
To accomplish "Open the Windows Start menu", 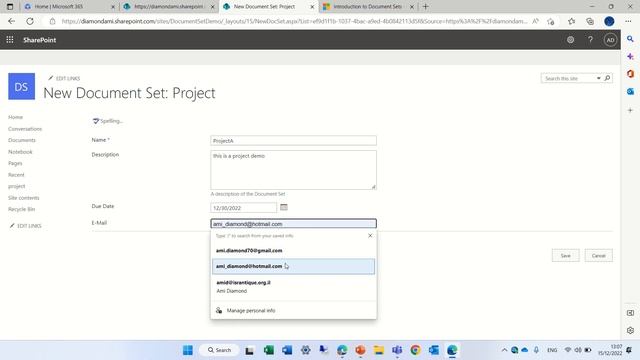I will [188, 350].
